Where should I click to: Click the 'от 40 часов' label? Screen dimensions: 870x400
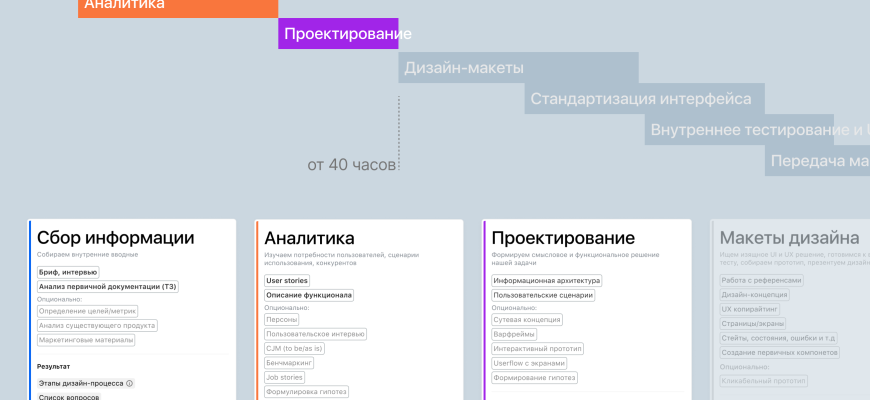tap(351, 165)
